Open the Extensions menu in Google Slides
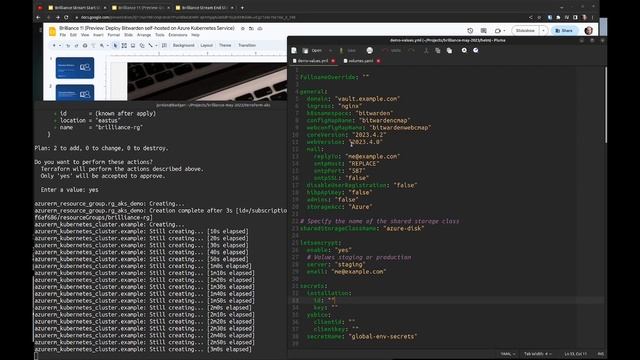 tap(178, 35)
